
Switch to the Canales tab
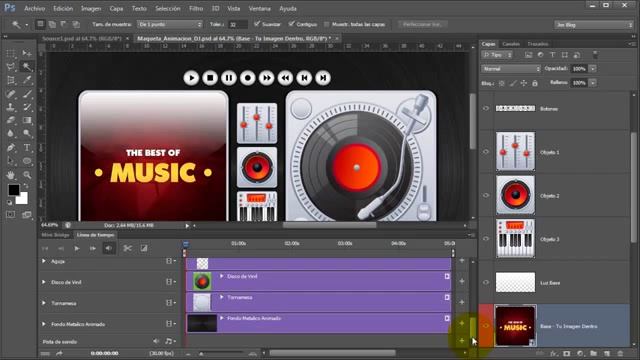point(511,44)
